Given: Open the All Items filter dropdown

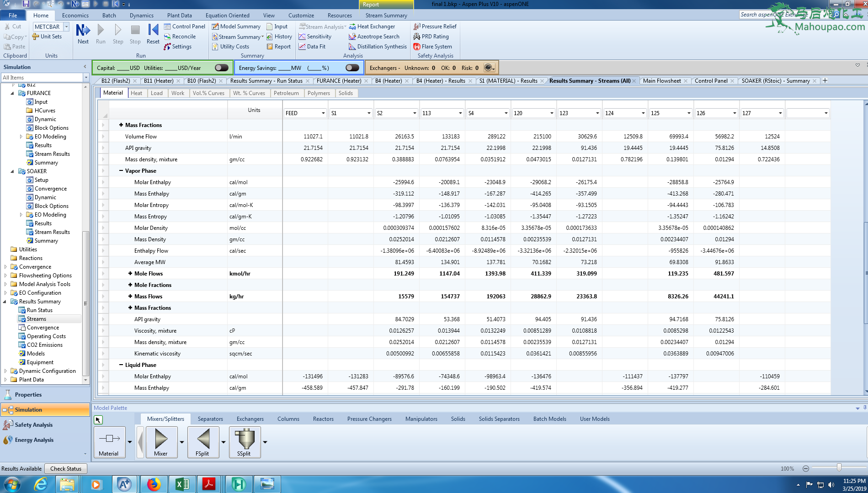Looking at the screenshot, I should point(86,78).
